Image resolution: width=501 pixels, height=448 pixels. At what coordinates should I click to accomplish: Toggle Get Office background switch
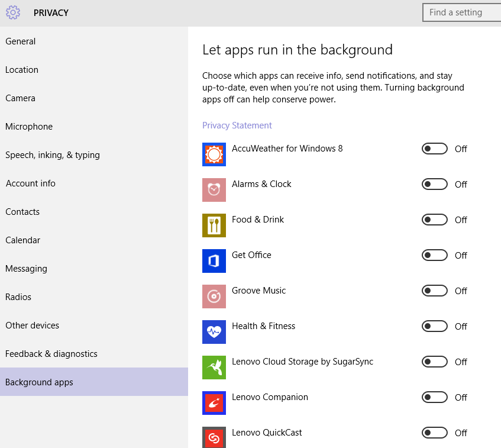435,255
